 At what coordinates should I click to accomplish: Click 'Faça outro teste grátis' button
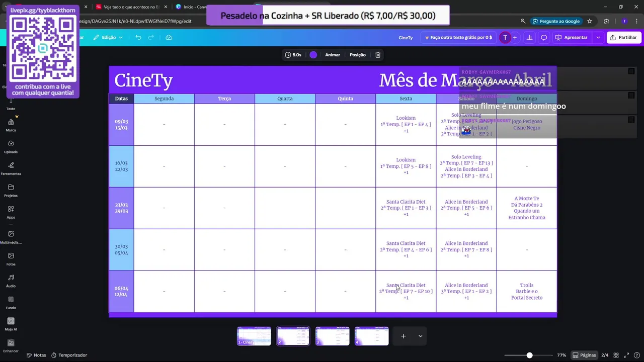click(x=458, y=37)
